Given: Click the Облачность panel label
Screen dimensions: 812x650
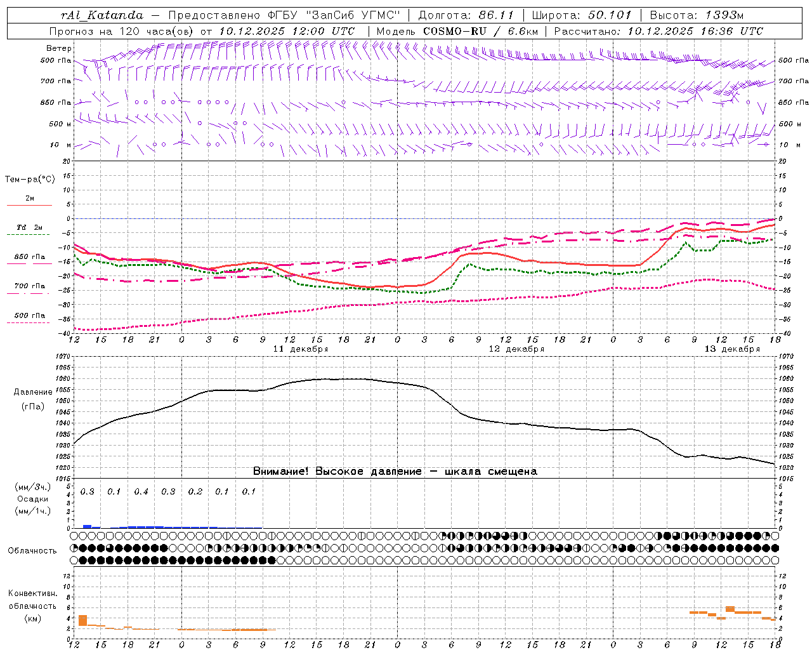Looking at the screenshot, I should click(x=32, y=550).
